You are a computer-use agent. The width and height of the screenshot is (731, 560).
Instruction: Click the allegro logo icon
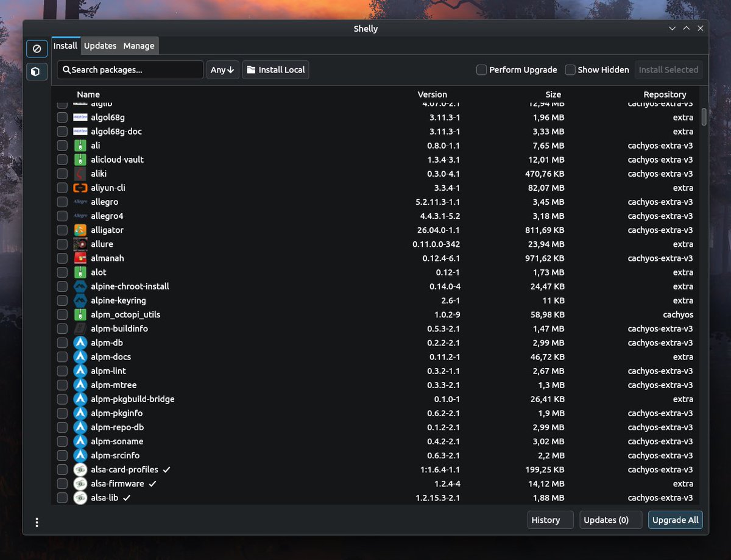pos(80,202)
